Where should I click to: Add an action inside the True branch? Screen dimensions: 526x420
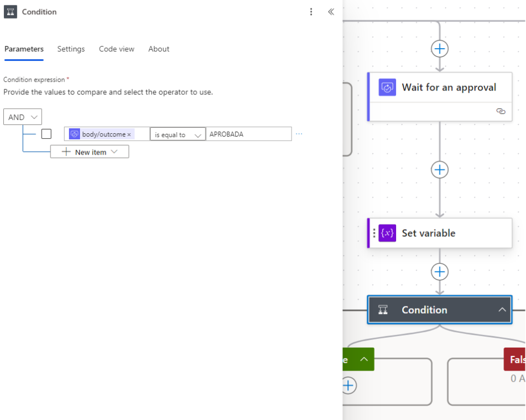coord(348,385)
